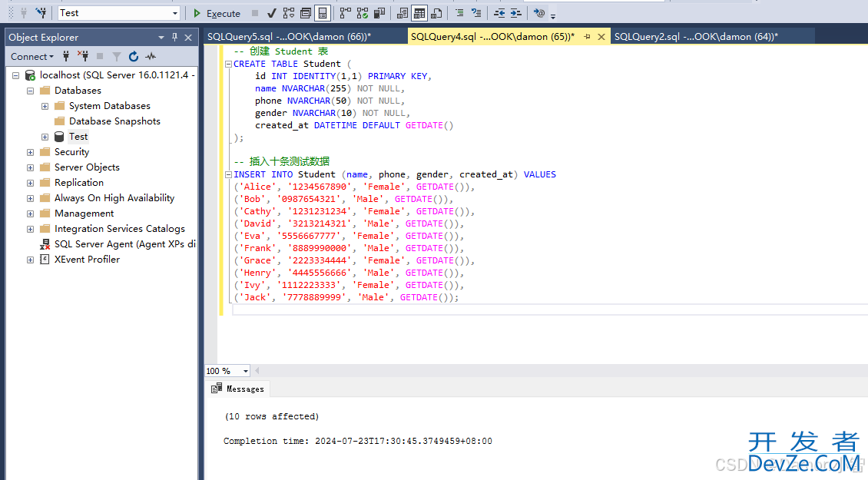This screenshot has width=868, height=480.
Task: Specify Values for Template Parameters icon
Action: (539, 13)
